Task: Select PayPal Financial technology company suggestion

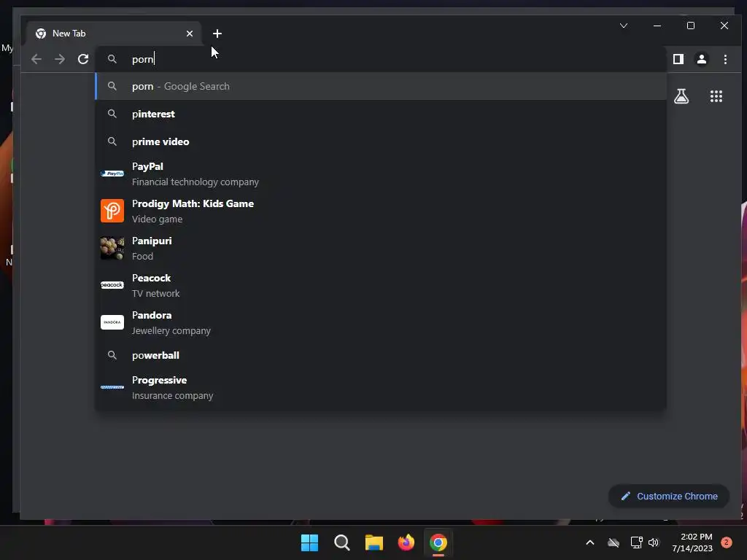Action: (381, 174)
